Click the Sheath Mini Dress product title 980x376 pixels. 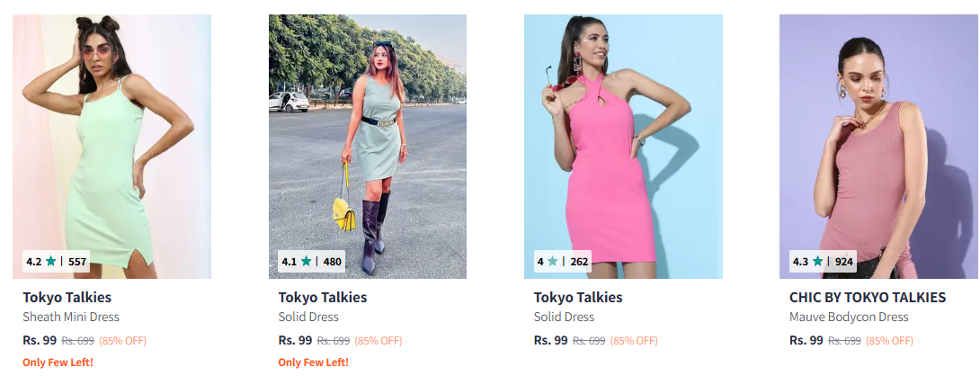(x=71, y=318)
